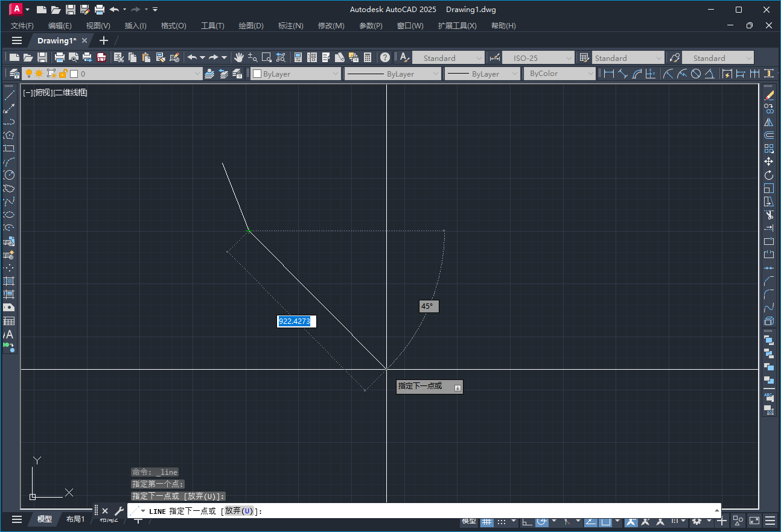Open the ByLayer color control dropdown
Viewport: 781px width, 532px height.
[x=336, y=74]
